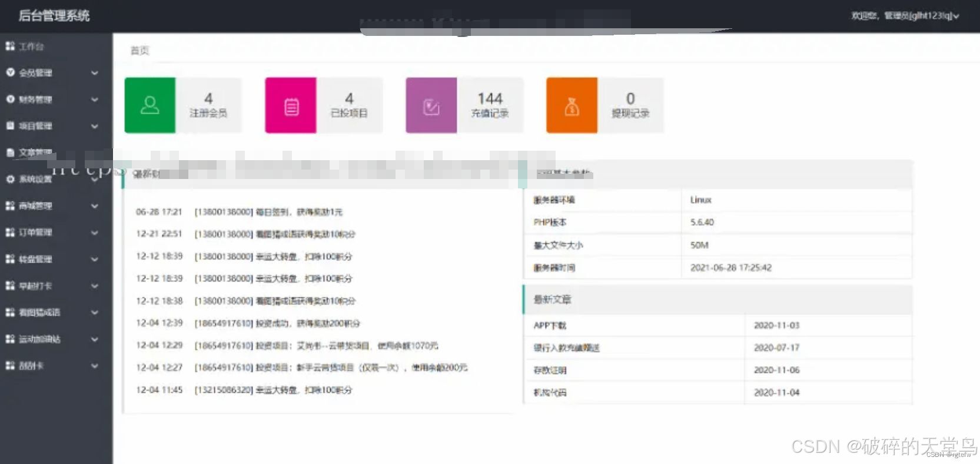980x464 pixels.
Task: Click the 看图猜成语 sidebar icon
Action: [10, 312]
